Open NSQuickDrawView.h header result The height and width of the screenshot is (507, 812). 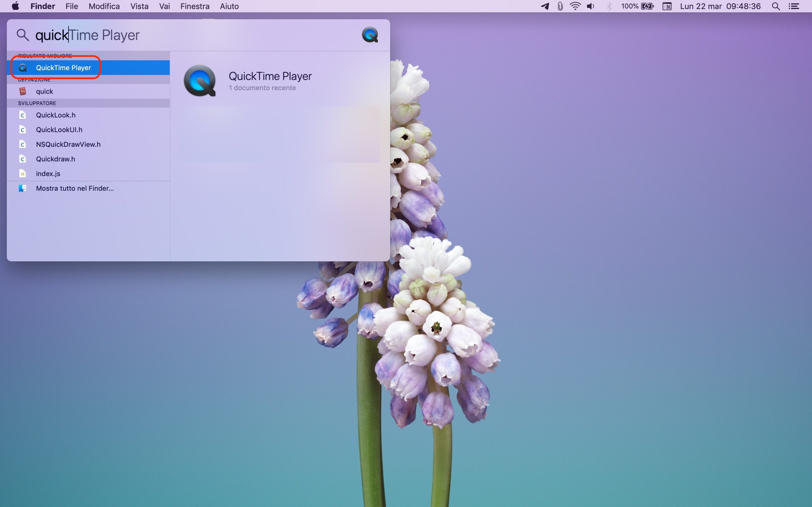coord(68,144)
